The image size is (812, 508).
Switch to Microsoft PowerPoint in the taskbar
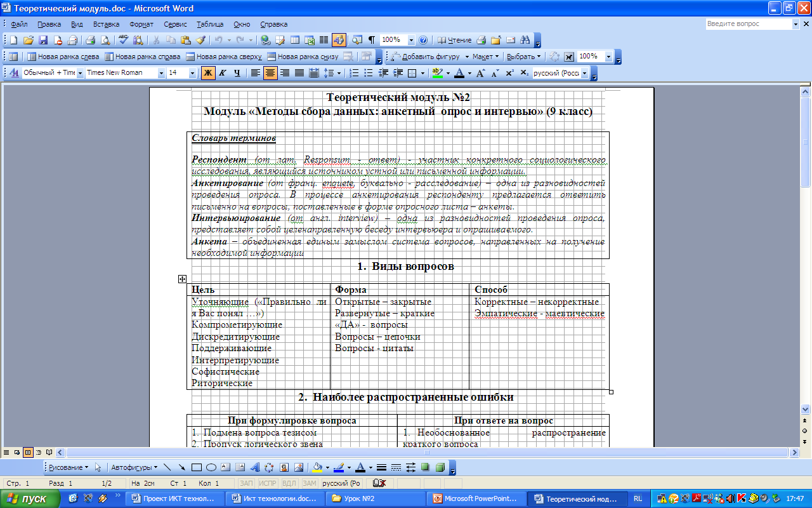[x=478, y=498]
